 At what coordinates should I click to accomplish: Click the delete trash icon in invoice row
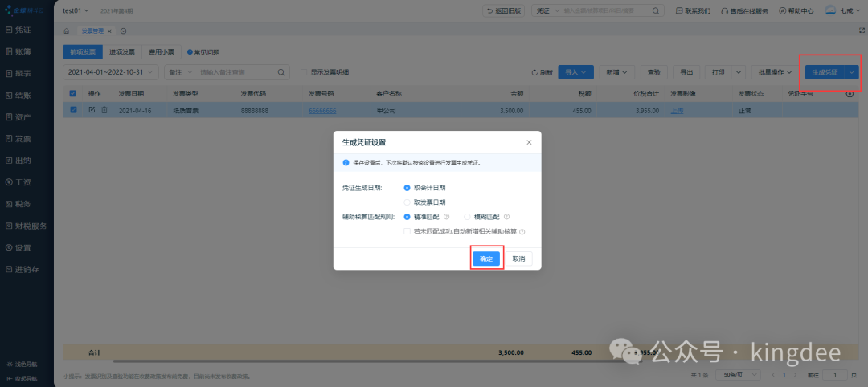(x=104, y=110)
